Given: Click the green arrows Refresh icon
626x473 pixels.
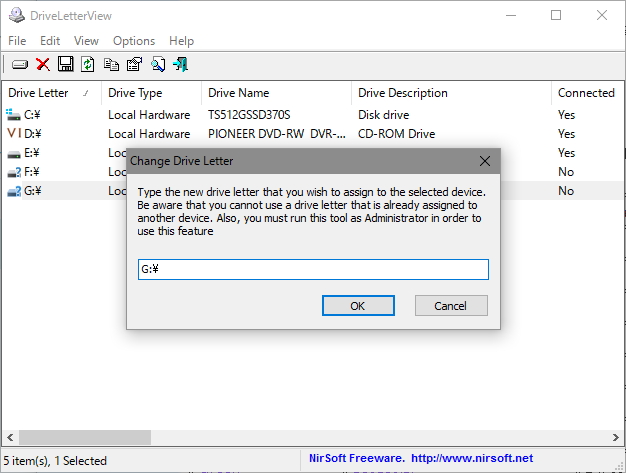Looking at the screenshot, I should pyautogui.click(x=88, y=64).
